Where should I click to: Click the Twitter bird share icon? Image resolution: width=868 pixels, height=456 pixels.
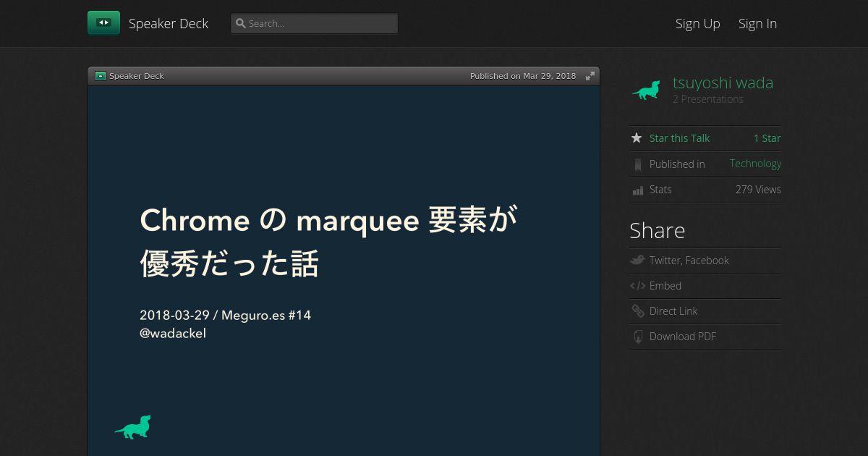click(x=637, y=260)
